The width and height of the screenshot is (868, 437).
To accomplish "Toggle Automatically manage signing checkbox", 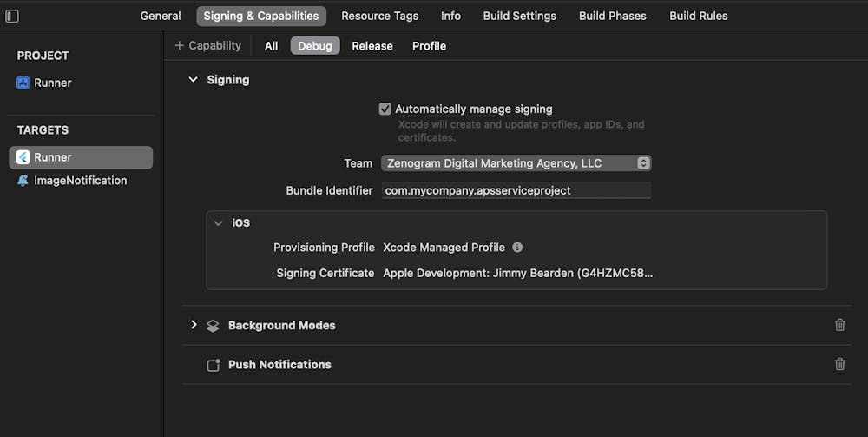I will 385,109.
